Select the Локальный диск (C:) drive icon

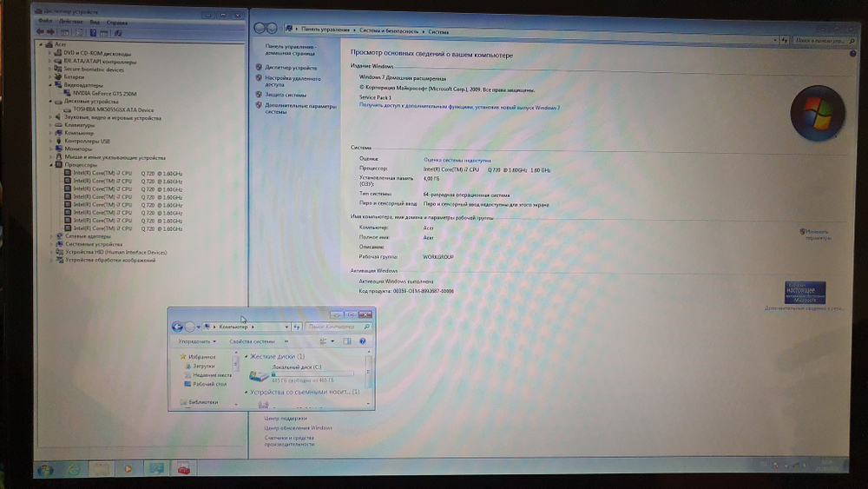259,375
